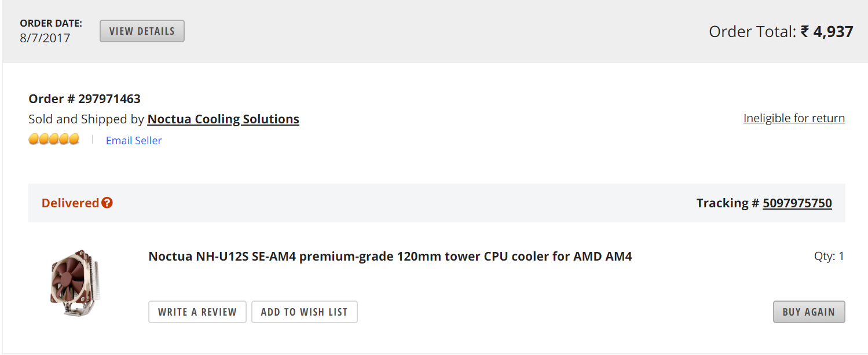Open tracking number 5097975750
This screenshot has height=355, width=868.
click(x=797, y=203)
